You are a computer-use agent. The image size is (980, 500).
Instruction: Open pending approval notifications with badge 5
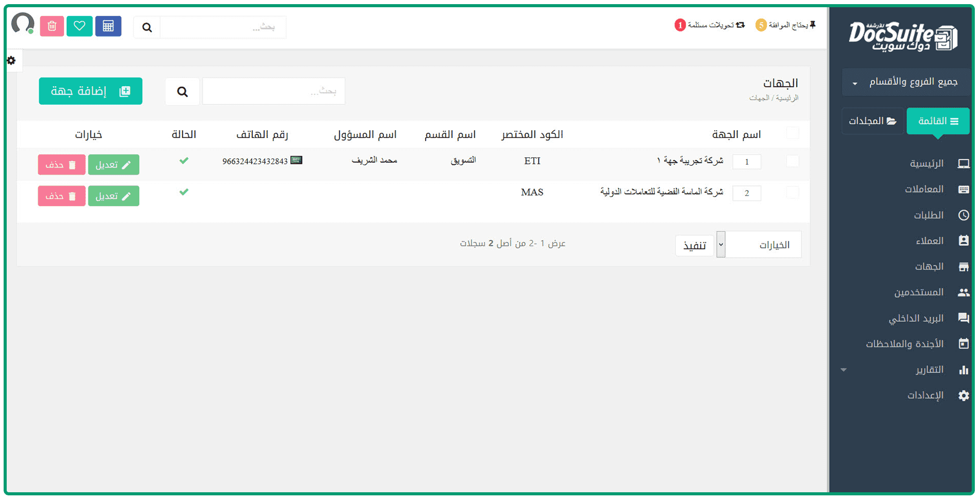(785, 25)
